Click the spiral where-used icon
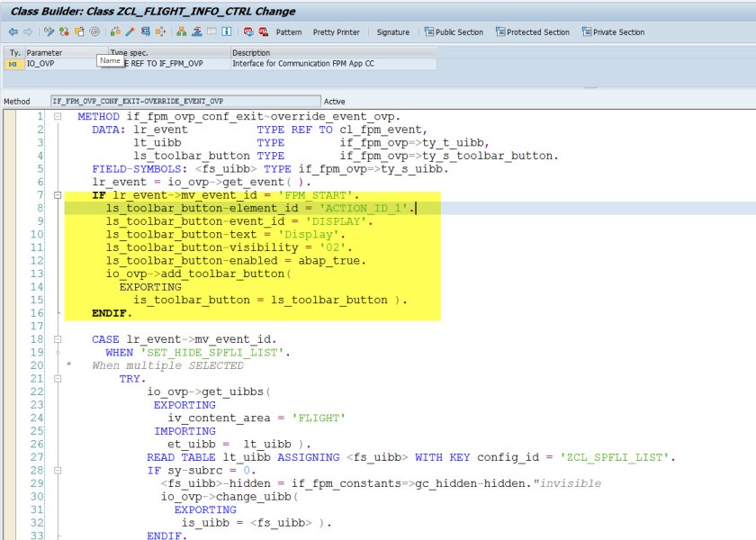 click(94, 31)
